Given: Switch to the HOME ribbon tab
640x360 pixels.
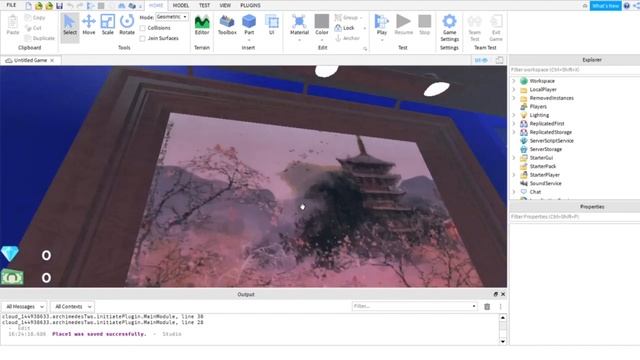Looking at the screenshot, I should click(x=156, y=5).
